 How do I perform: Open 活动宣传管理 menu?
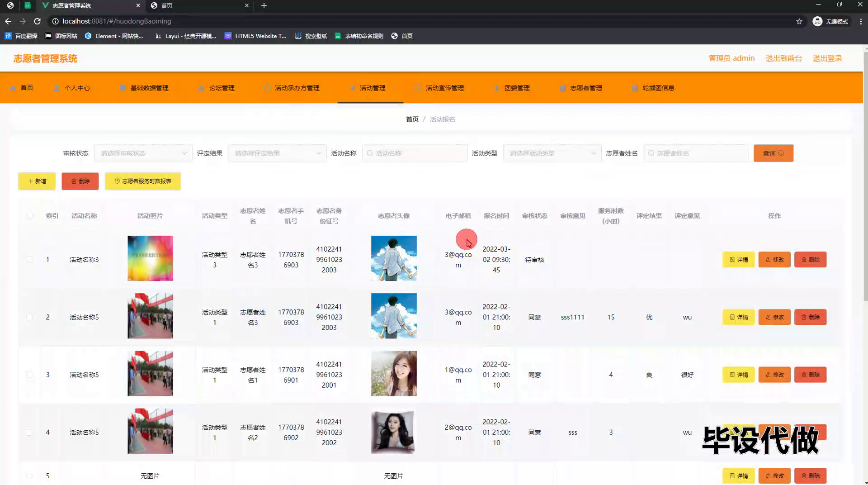pyautogui.click(x=439, y=88)
